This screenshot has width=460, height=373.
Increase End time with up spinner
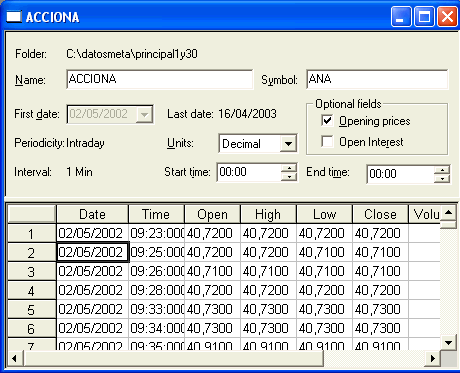tap(442, 170)
